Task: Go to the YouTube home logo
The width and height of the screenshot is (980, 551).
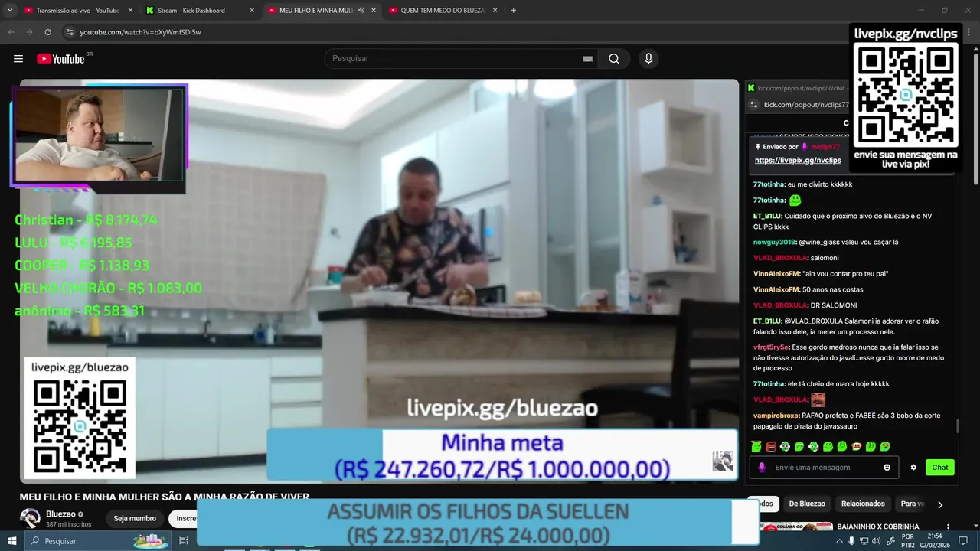Action: (60, 59)
